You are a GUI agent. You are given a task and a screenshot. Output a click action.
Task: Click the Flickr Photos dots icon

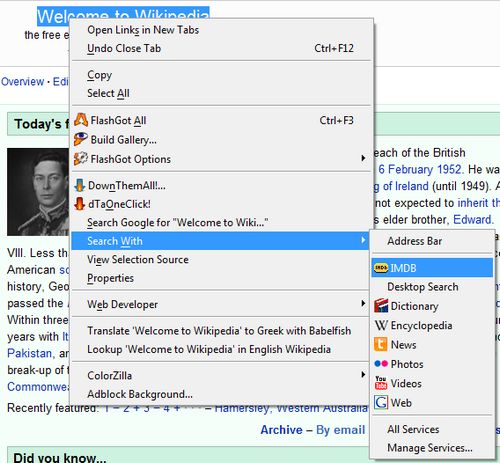[381, 364]
